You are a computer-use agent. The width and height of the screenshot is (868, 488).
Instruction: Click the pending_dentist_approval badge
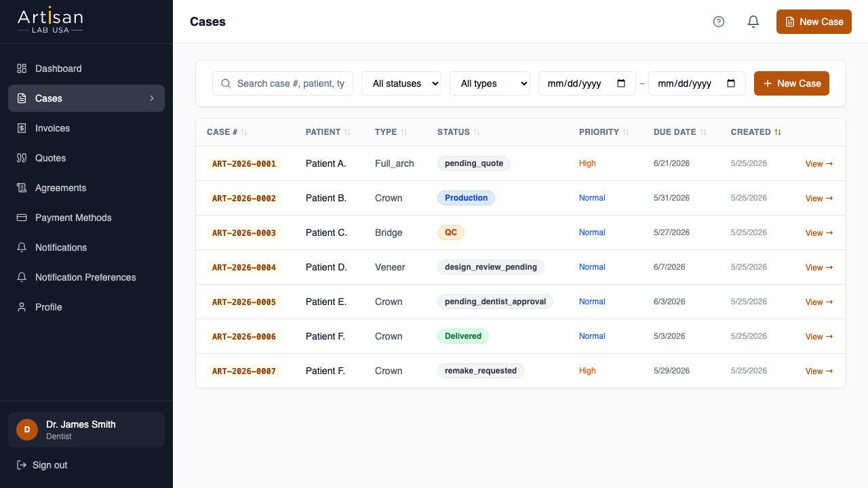click(x=495, y=302)
